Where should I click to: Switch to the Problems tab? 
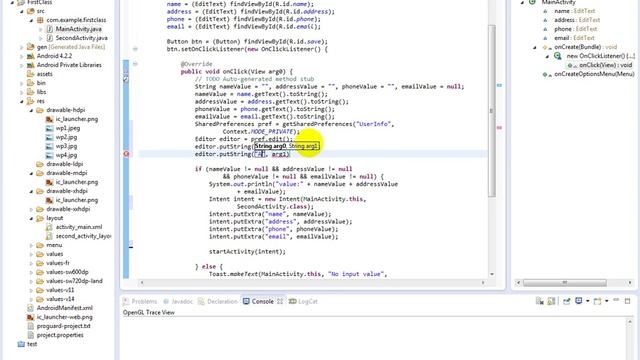pyautogui.click(x=140, y=301)
